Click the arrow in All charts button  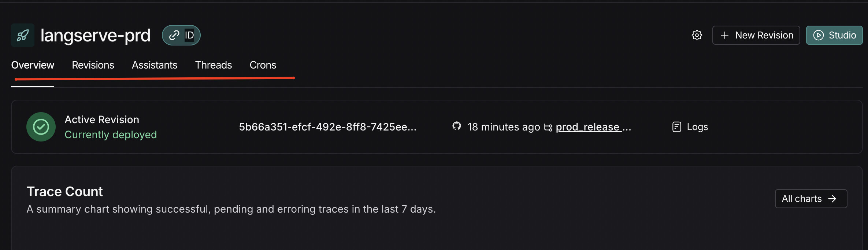click(832, 199)
